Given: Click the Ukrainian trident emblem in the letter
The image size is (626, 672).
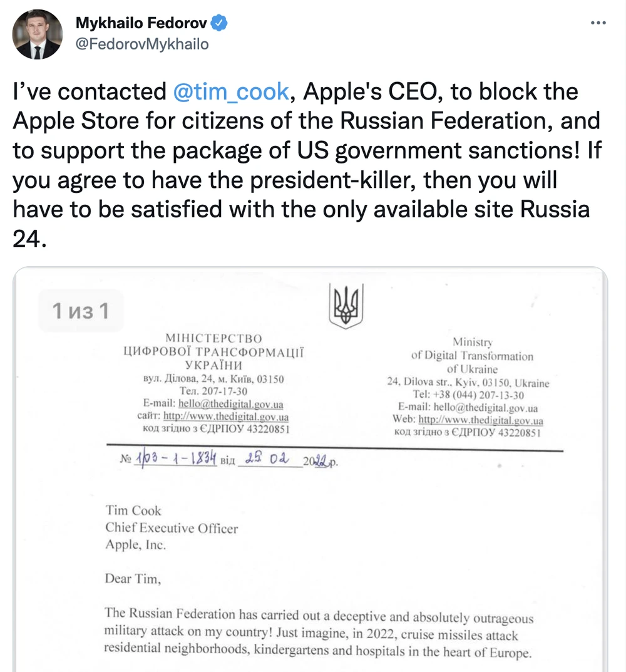Looking at the screenshot, I should coord(342,306).
